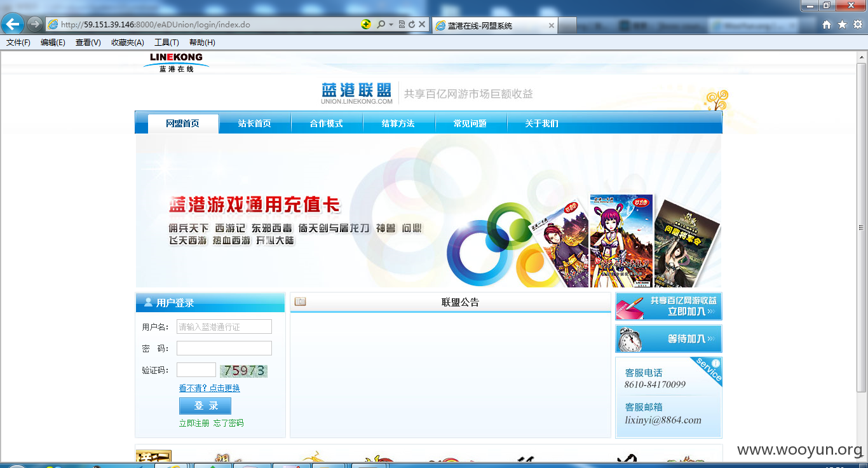Stop loading with the X icon in address bar
The image size is (868, 468).
[422, 25]
